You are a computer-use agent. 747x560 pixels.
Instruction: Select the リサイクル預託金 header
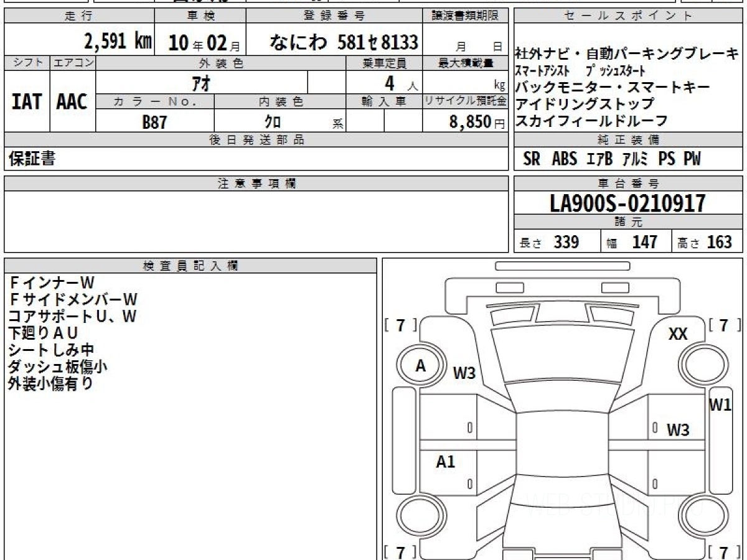point(466,101)
